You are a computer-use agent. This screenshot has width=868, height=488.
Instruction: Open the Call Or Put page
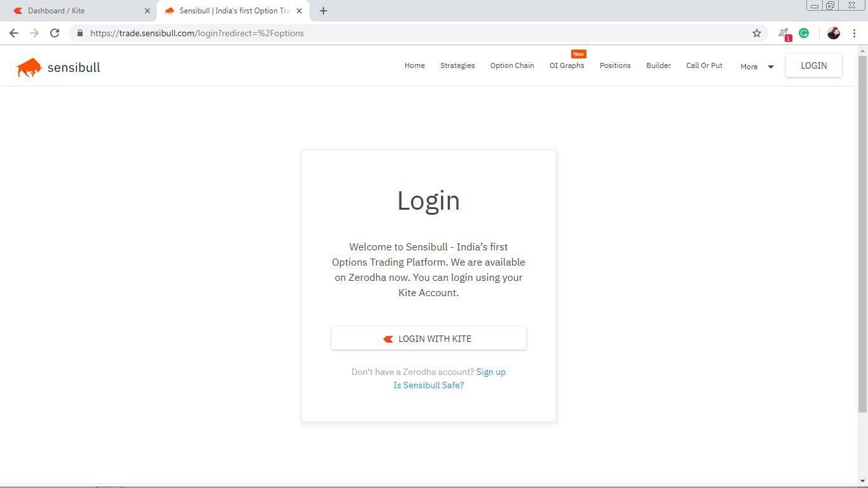tap(704, 65)
